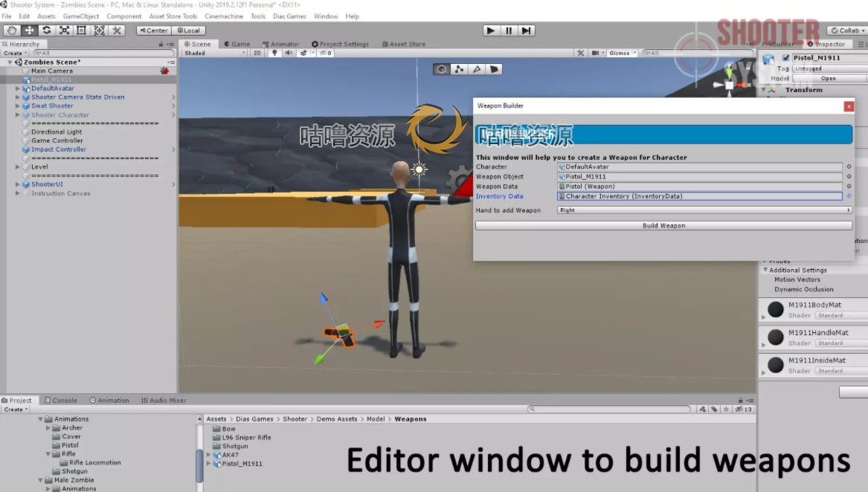Open Shaded draw mode dropdown

coord(215,53)
